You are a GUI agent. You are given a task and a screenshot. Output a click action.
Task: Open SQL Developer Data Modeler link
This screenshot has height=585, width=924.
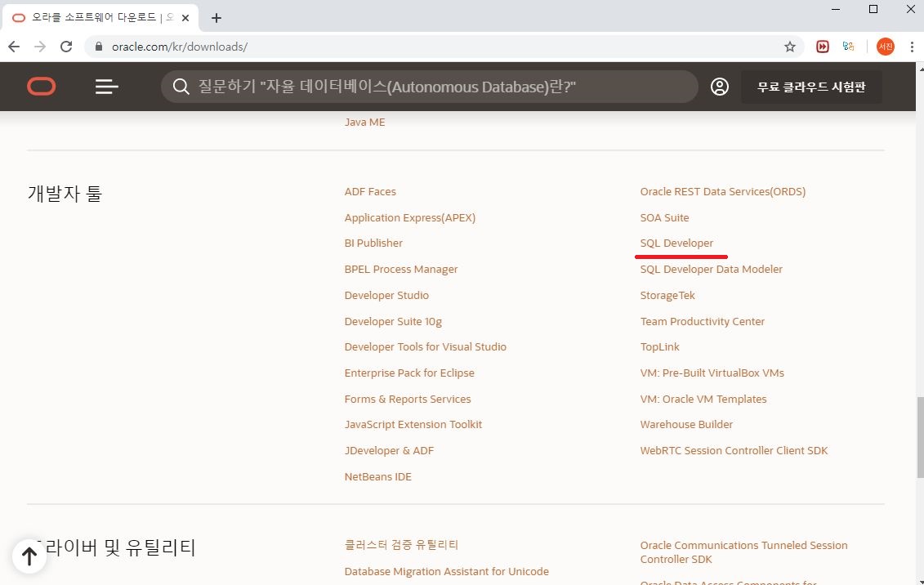712,270
